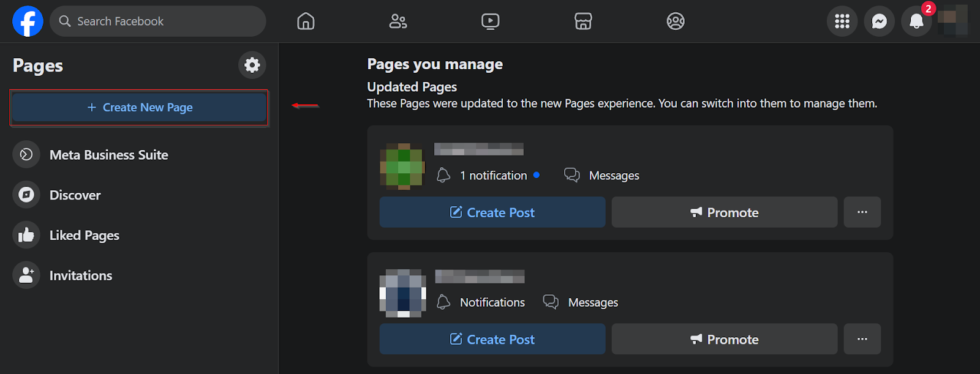Click Promote on the second page card

click(x=725, y=339)
